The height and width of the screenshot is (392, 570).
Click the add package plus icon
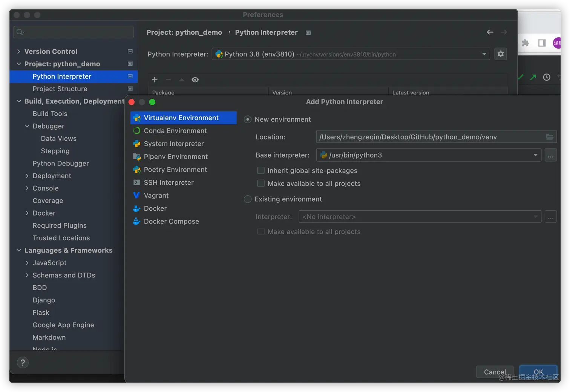pyautogui.click(x=155, y=80)
